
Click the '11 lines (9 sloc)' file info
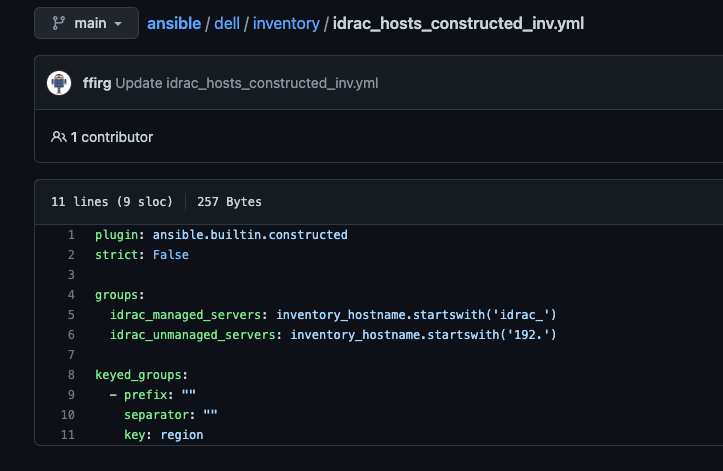112,202
